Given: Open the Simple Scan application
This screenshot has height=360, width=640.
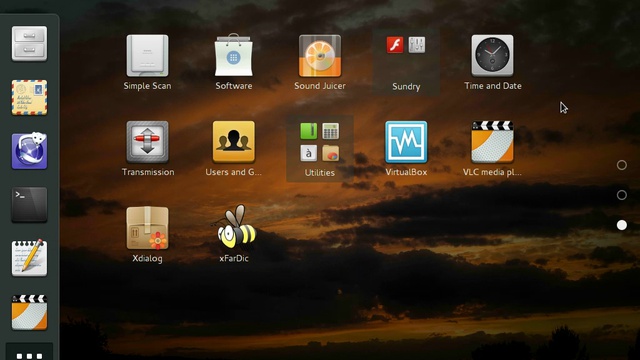Looking at the screenshot, I should click(x=147, y=56).
